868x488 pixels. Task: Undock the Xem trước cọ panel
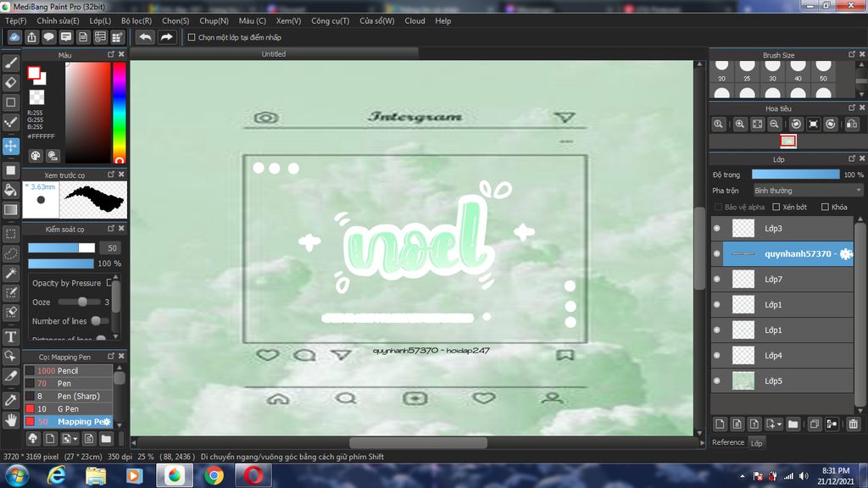[x=111, y=175]
